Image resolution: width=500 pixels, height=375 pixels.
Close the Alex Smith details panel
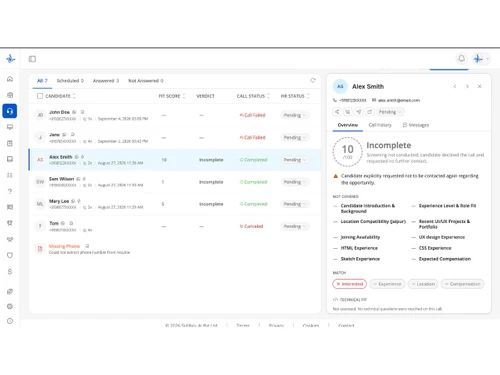click(479, 86)
